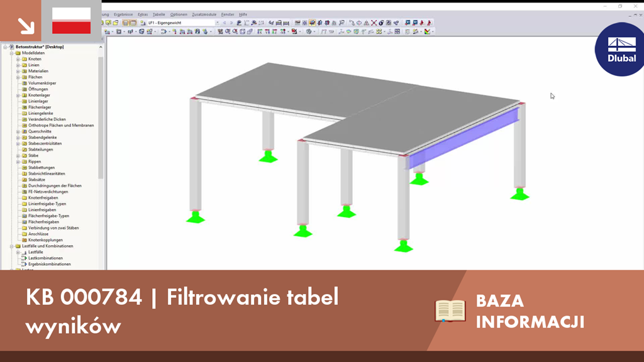The width and height of the screenshot is (644, 362).
Task: Open the Zusatzmodule menu
Action: pos(204,14)
